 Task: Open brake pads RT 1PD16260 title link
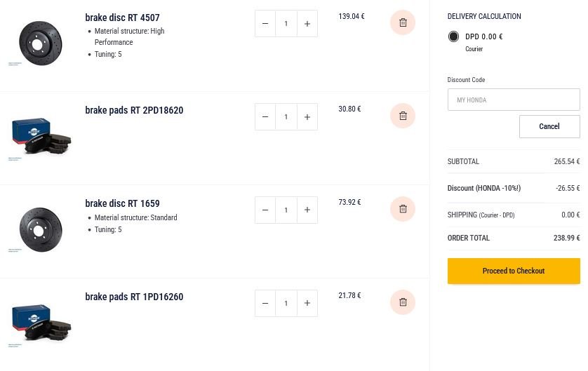pyautogui.click(x=134, y=297)
